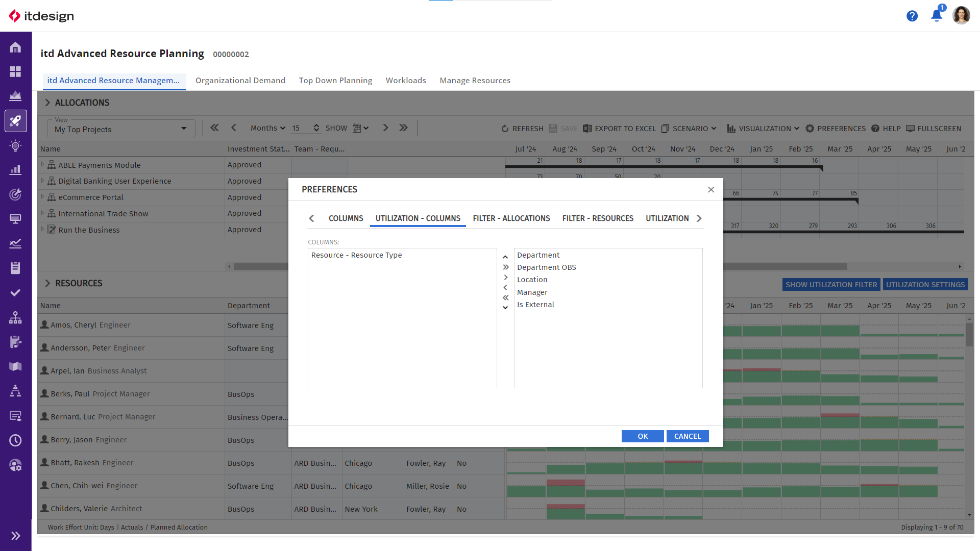Adjust the period count stepper
This screenshot has width=980, height=551.
coord(316,128)
